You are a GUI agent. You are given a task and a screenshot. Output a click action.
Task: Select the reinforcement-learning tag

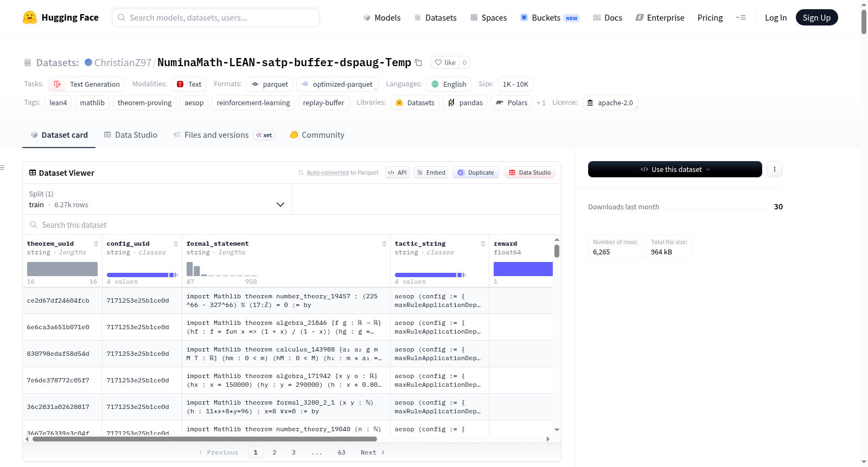253,103
